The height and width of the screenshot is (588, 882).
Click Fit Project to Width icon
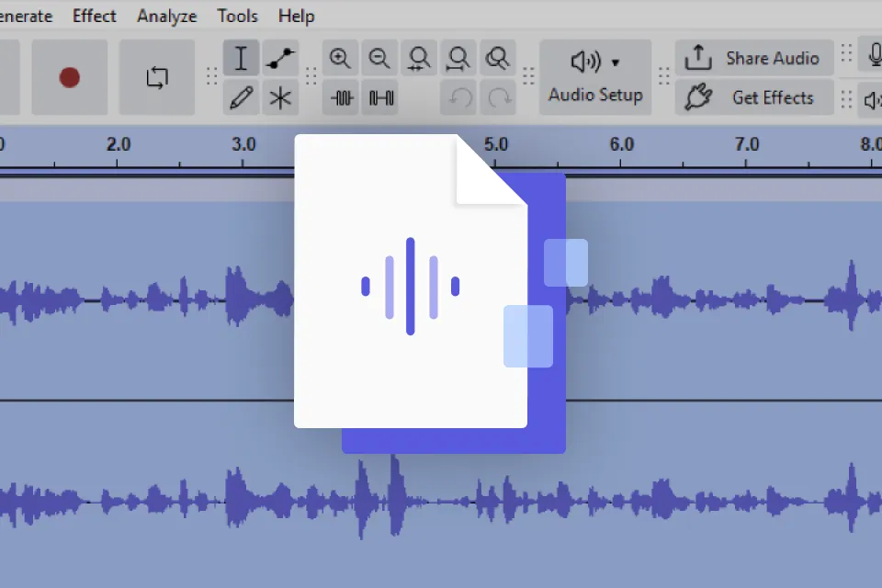pos(458,57)
